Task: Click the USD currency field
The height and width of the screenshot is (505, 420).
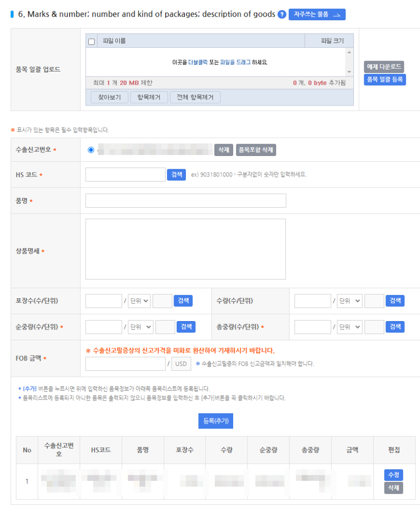Action: point(181,363)
